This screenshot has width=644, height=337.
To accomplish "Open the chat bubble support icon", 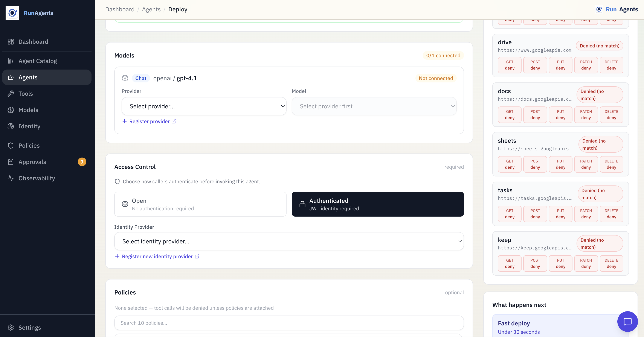I will pyautogui.click(x=627, y=321).
